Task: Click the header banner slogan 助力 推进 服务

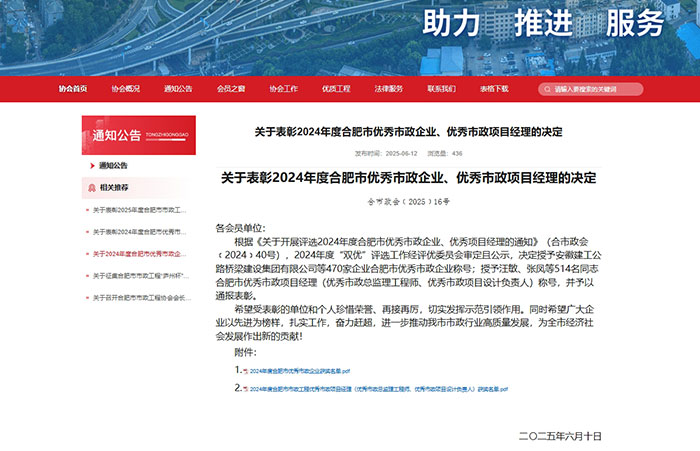Action: click(x=543, y=23)
